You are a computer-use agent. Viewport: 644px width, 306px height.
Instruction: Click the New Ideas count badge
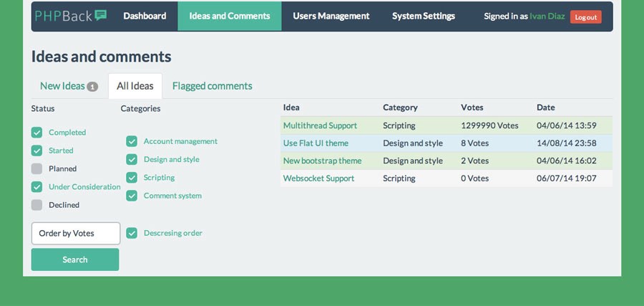92,87
